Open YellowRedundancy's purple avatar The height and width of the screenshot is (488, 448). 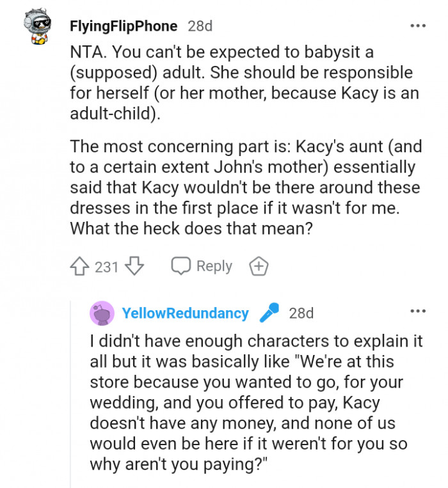coord(102,313)
